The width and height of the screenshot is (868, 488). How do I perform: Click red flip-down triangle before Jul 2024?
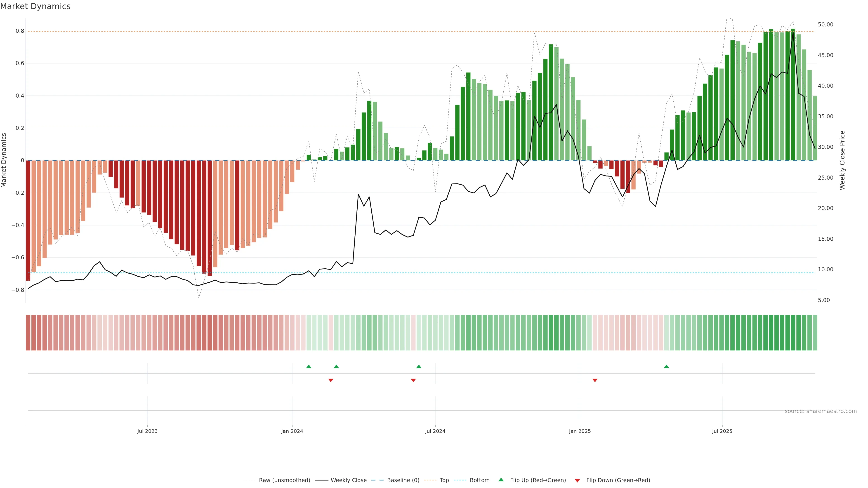point(413,380)
